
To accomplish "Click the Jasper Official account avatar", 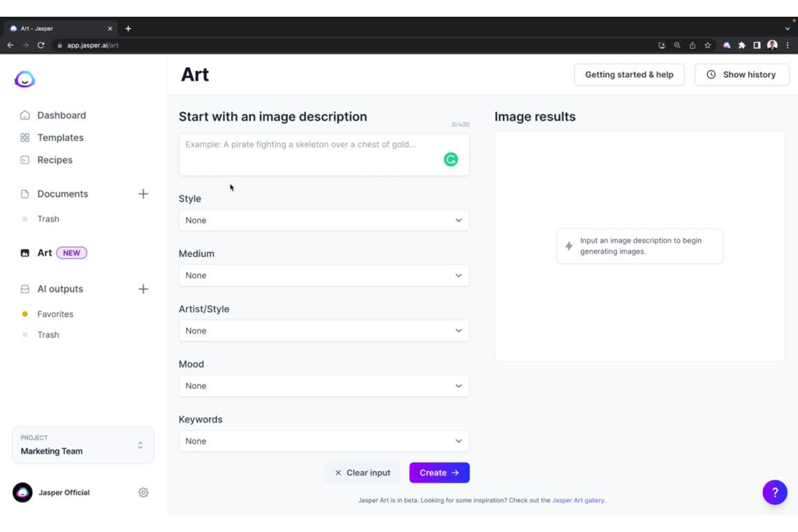I will pyautogui.click(x=23, y=493).
